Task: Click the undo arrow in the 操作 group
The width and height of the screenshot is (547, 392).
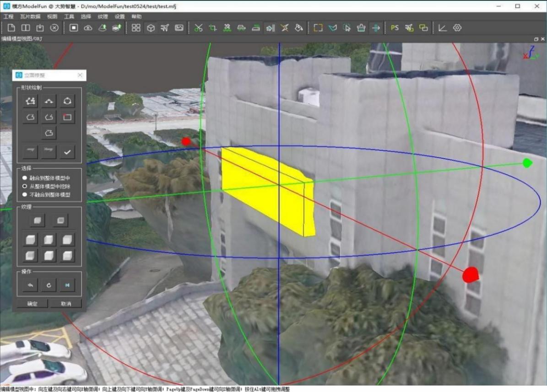Action: pos(30,285)
